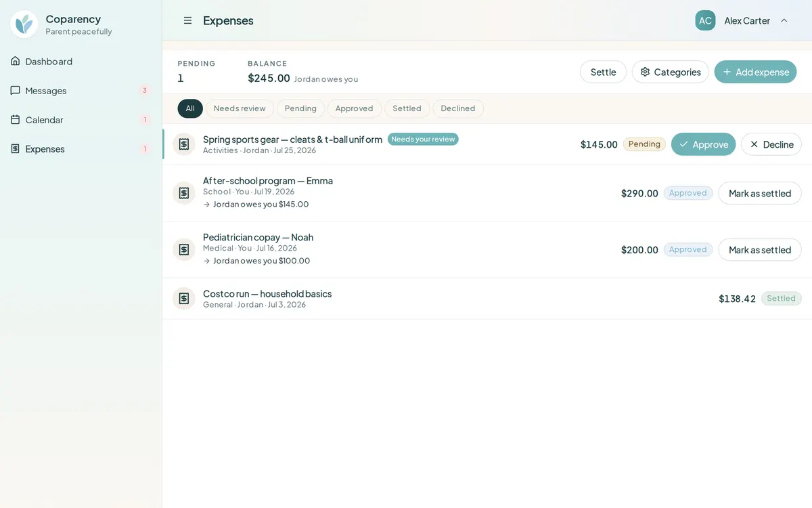The height and width of the screenshot is (508, 812).
Task: Mark Pediatrician copay as settled
Action: (x=759, y=249)
